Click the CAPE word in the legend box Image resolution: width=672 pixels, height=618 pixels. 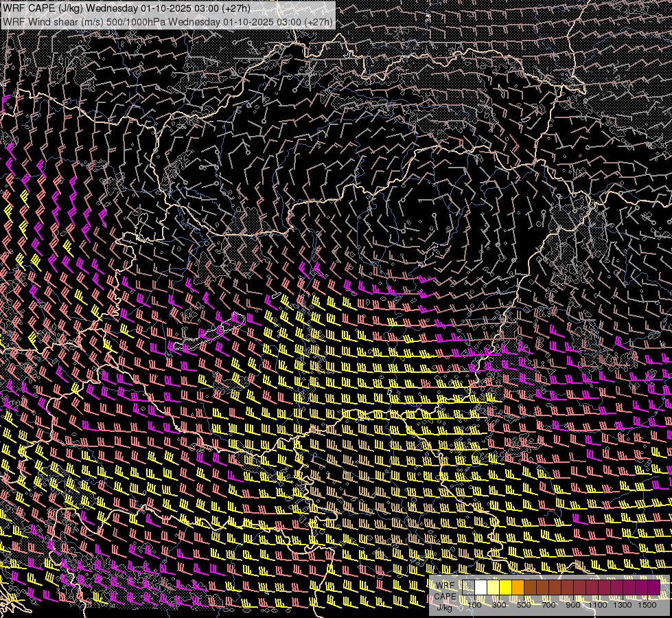[x=445, y=596]
